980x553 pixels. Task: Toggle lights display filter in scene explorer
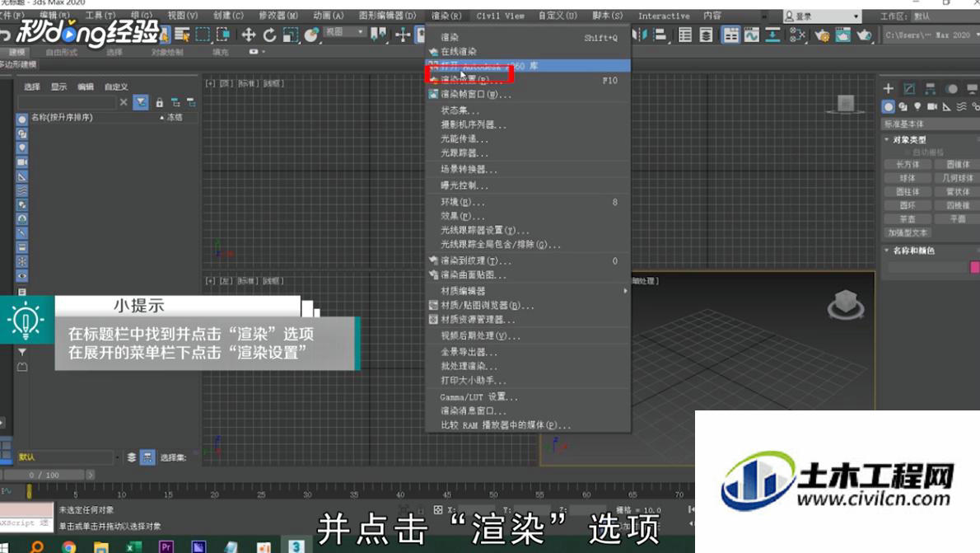coord(22,148)
